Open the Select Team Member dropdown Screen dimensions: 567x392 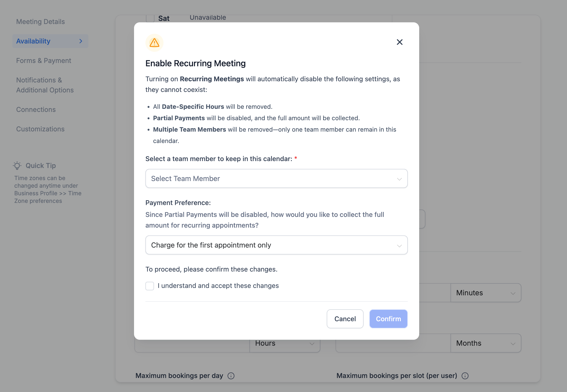point(276,179)
